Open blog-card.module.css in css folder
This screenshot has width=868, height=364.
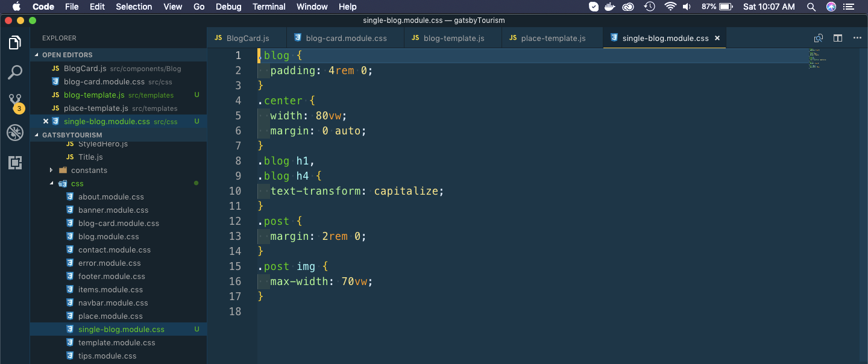point(119,223)
